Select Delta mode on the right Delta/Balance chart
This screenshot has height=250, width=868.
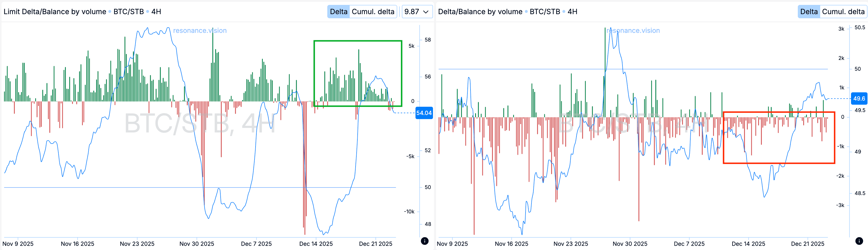(x=809, y=12)
